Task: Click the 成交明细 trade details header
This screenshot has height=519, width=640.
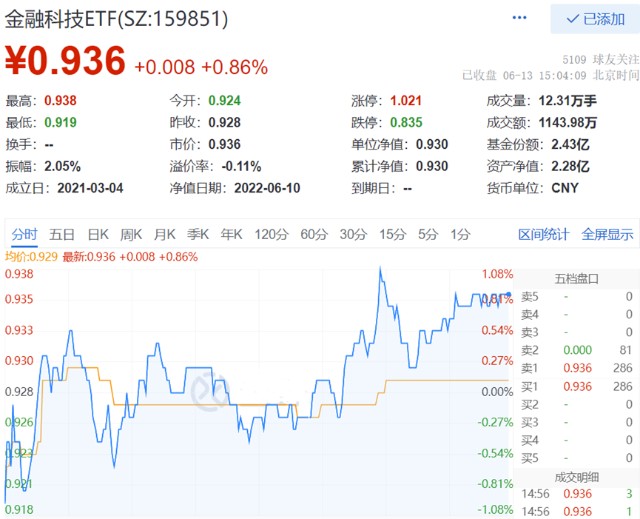Action: point(576,476)
